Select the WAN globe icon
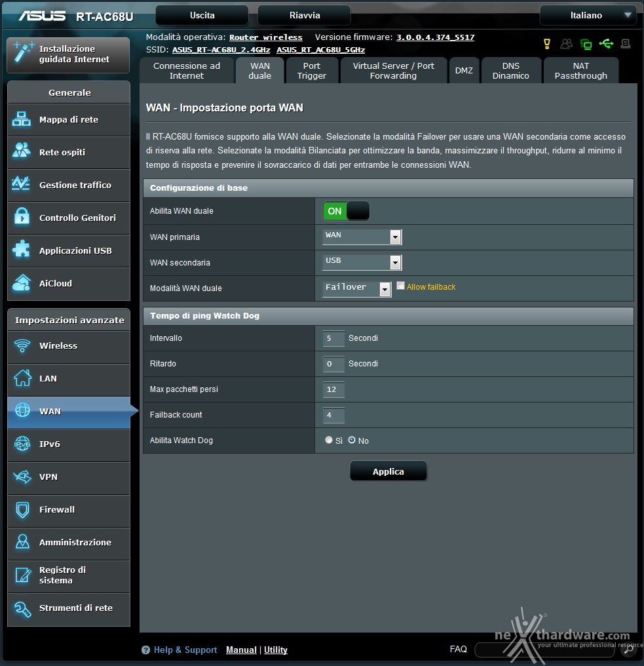The width and height of the screenshot is (644, 666). tap(22, 410)
